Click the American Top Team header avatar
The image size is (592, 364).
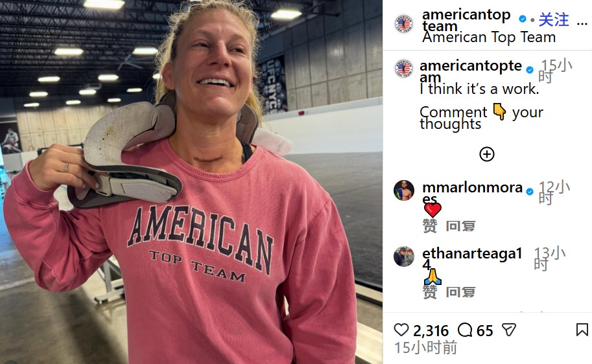404,24
